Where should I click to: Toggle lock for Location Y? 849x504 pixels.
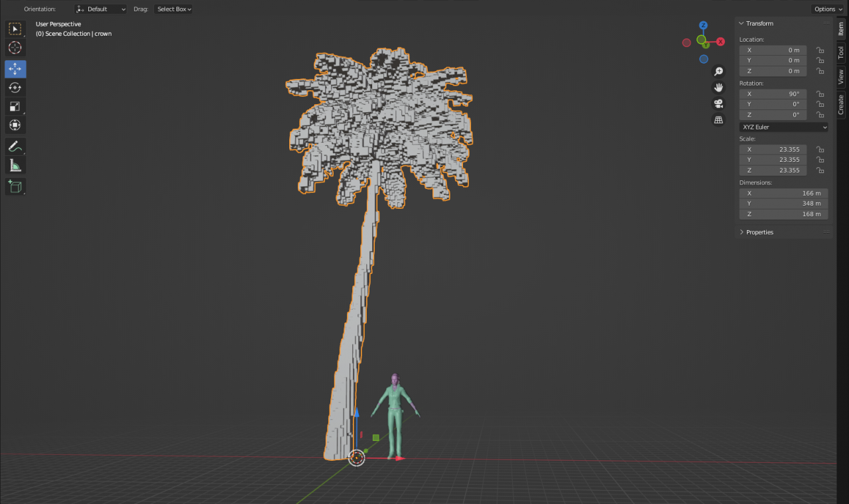tap(820, 60)
